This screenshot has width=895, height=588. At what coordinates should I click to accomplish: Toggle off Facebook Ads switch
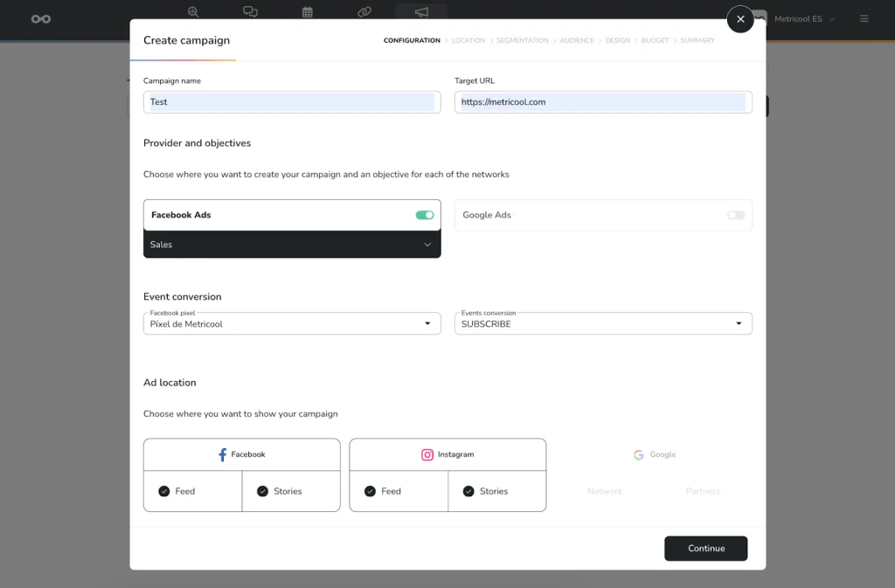[425, 215]
